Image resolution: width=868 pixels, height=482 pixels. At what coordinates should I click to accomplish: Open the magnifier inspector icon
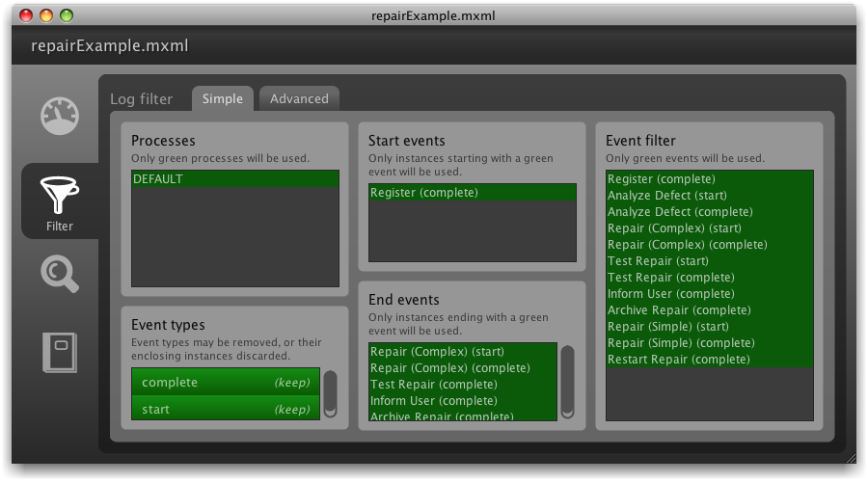[x=60, y=274]
